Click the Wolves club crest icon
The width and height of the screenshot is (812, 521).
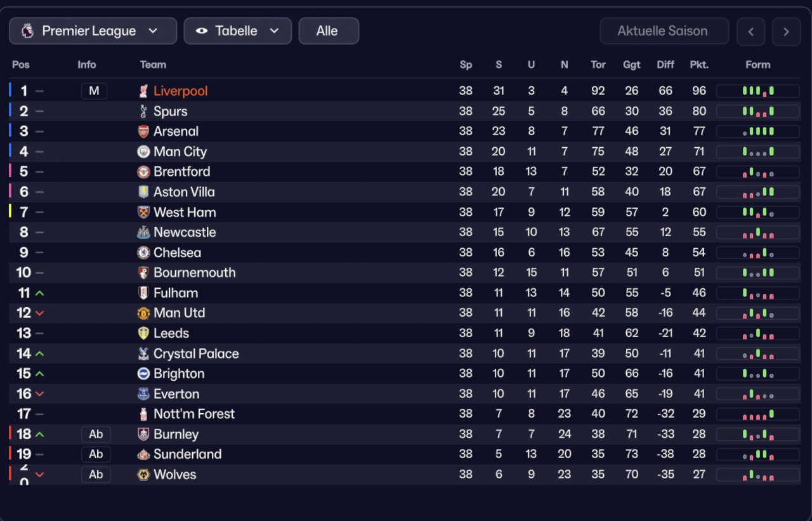coord(143,475)
